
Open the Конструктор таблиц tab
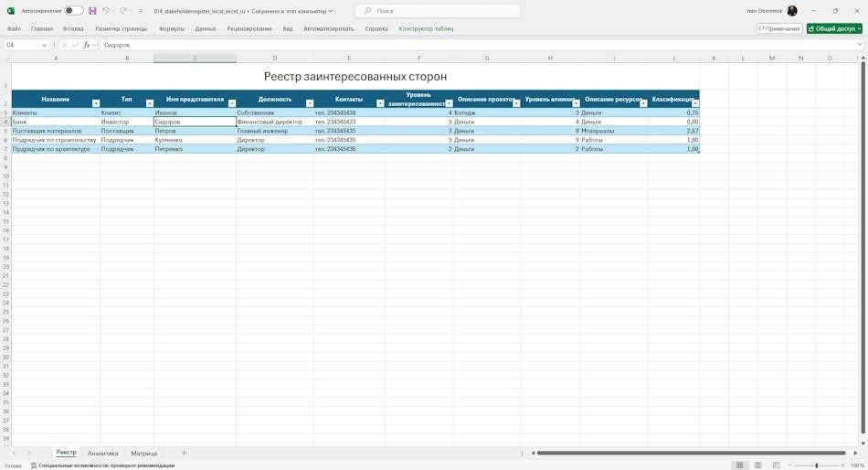tap(427, 28)
